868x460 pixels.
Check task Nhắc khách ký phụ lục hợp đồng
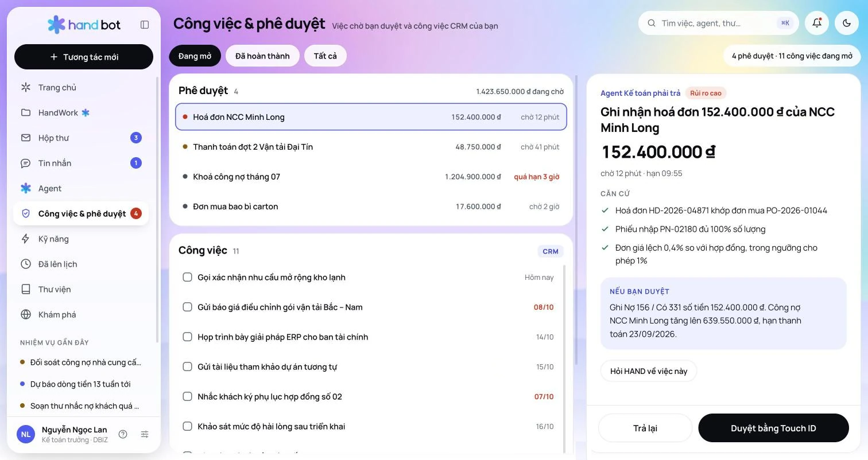[187, 396]
